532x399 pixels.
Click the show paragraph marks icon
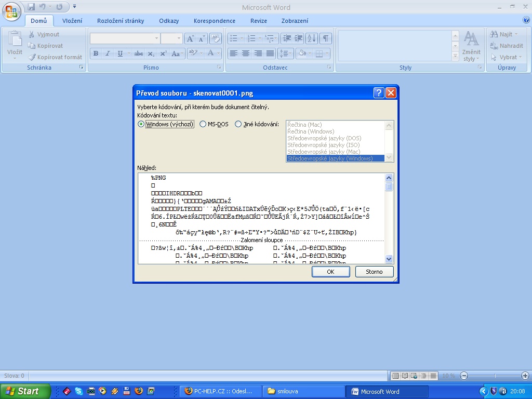(325, 38)
